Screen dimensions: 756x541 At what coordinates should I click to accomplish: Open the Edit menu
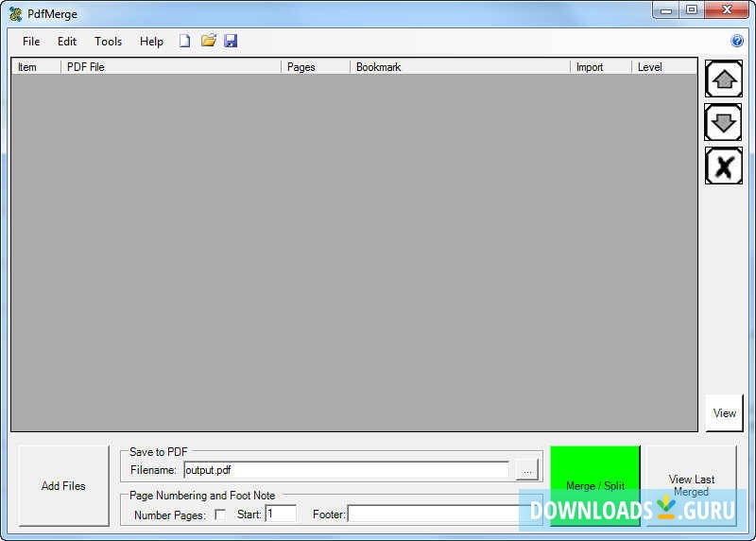tap(67, 42)
